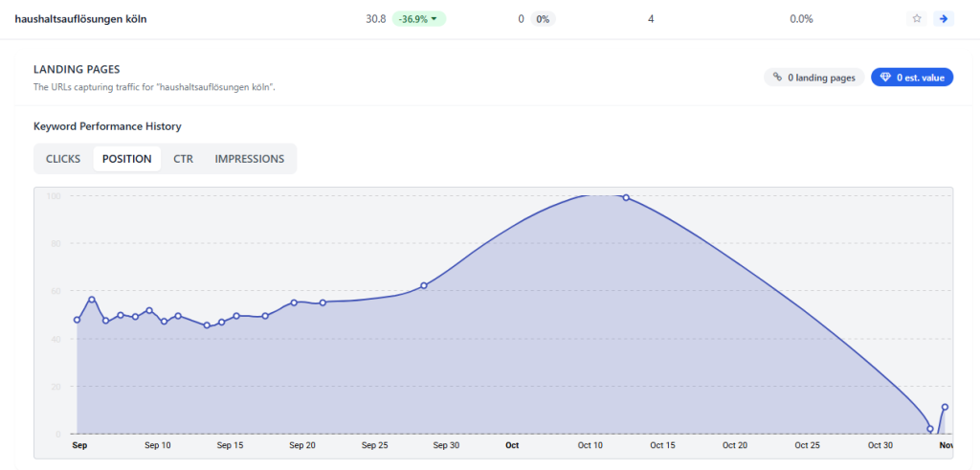The width and height of the screenshot is (980, 470).
Task: Switch to the CLICKS tab
Action: pos(63,159)
